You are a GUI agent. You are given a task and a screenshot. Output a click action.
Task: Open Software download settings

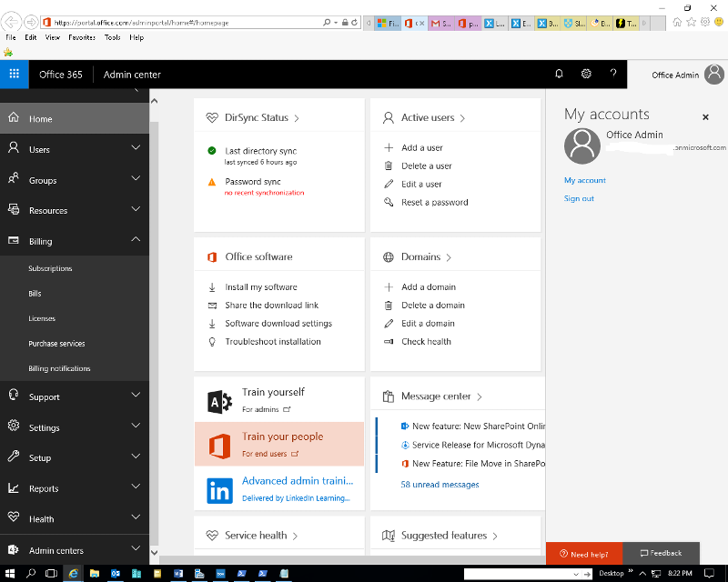click(278, 323)
